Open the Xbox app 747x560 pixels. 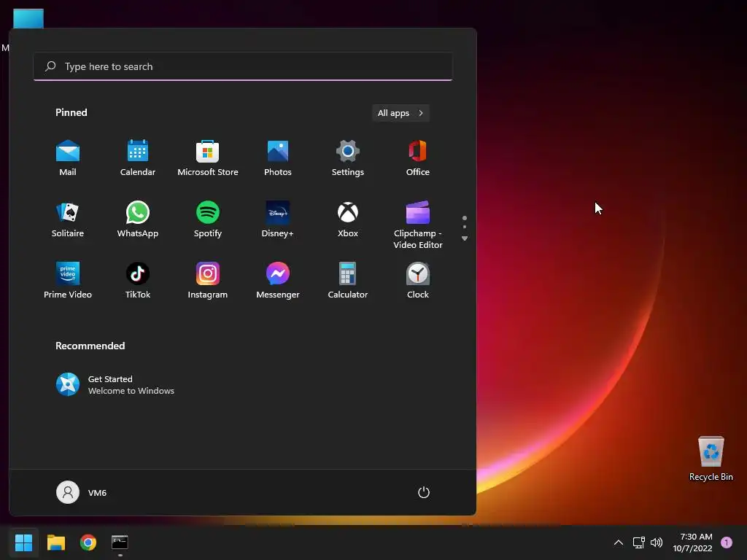[348, 219]
